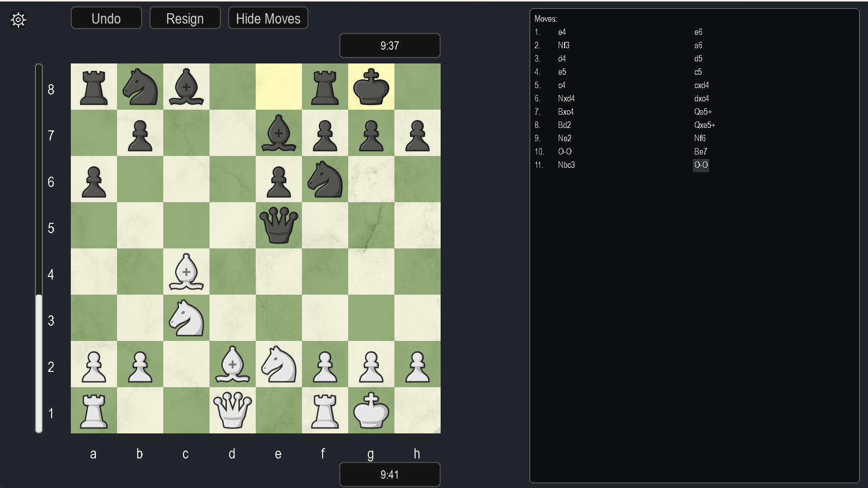Pick the white pawn on h2
The image size is (868, 488).
(418, 366)
